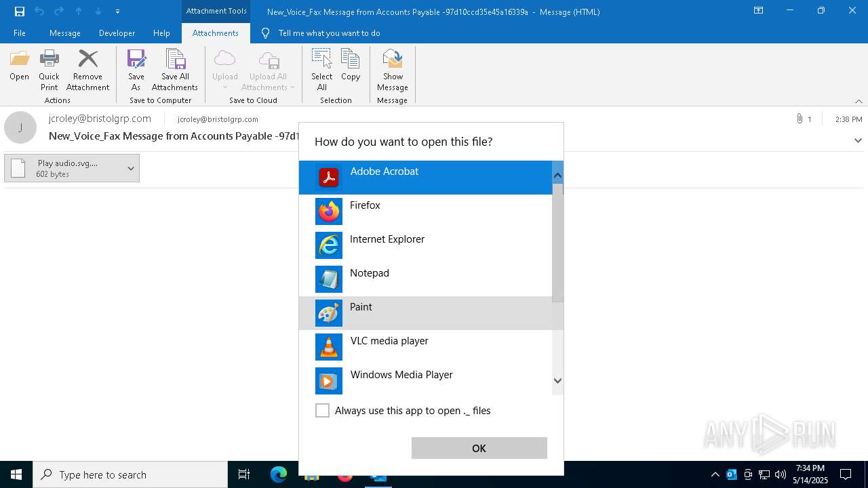Click the Save icon in the quick access toolbar

pos(19,12)
